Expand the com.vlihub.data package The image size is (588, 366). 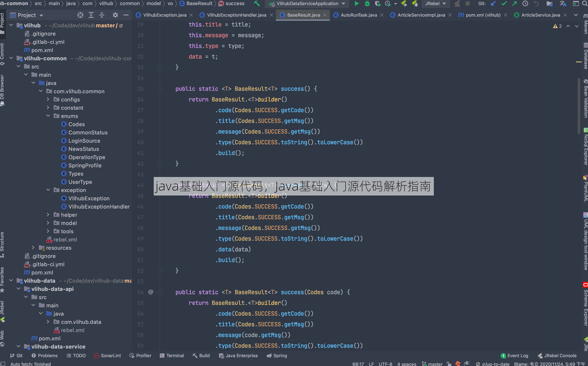48,322
